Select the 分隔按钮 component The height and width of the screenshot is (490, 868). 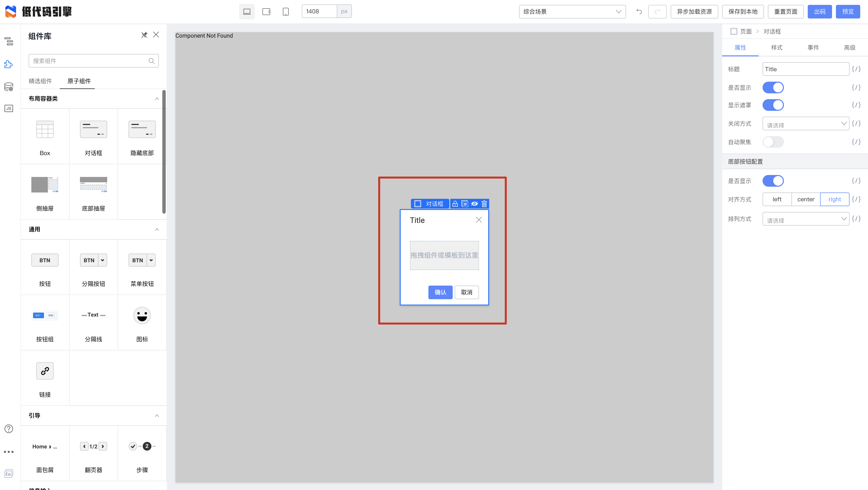93,267
